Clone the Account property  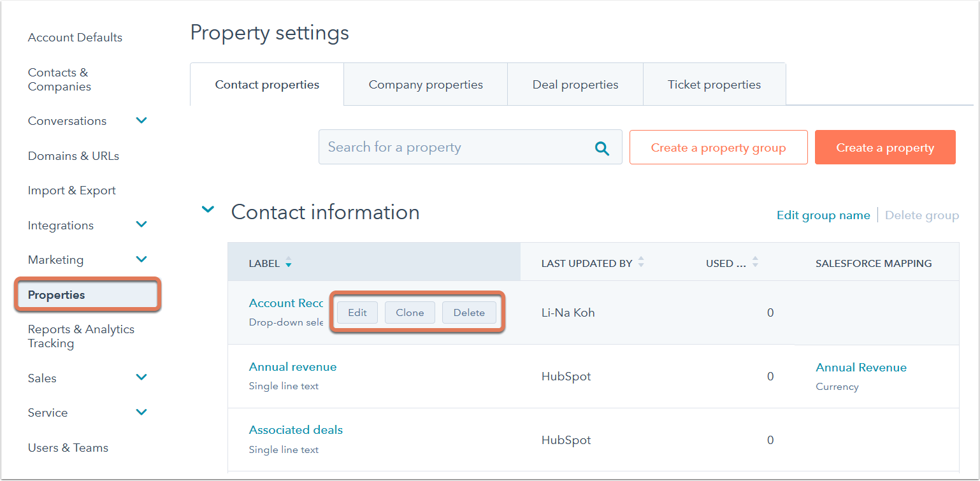pos(410,312)
